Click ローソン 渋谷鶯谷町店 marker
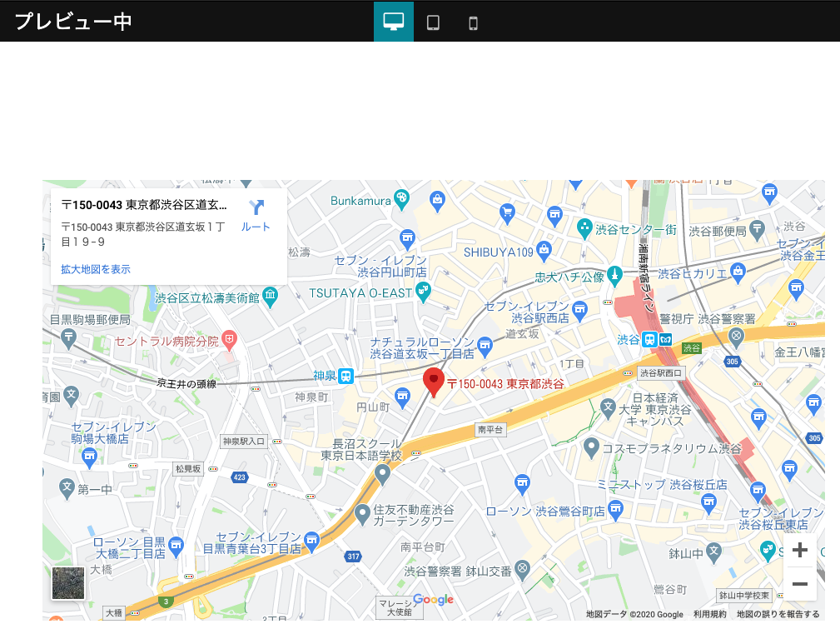The height and width of the screenshot is (634, 840). pyautogui.click(x=615, y=508)
